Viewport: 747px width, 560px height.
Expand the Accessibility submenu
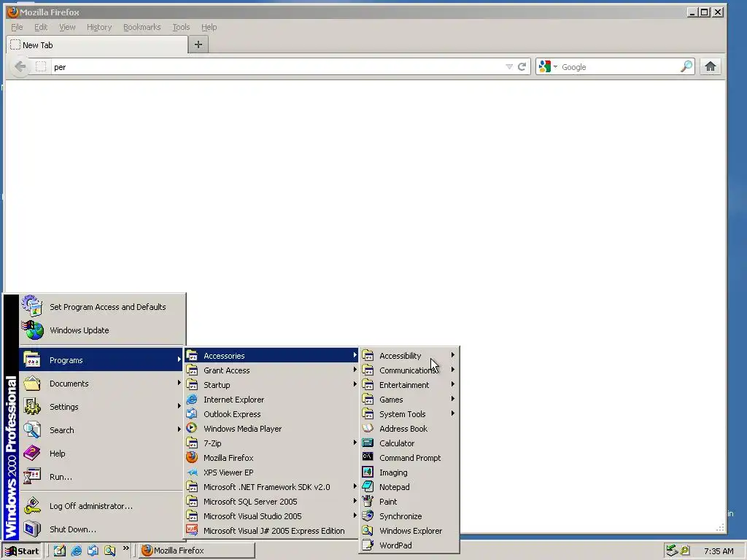click(x=409, y=356)
